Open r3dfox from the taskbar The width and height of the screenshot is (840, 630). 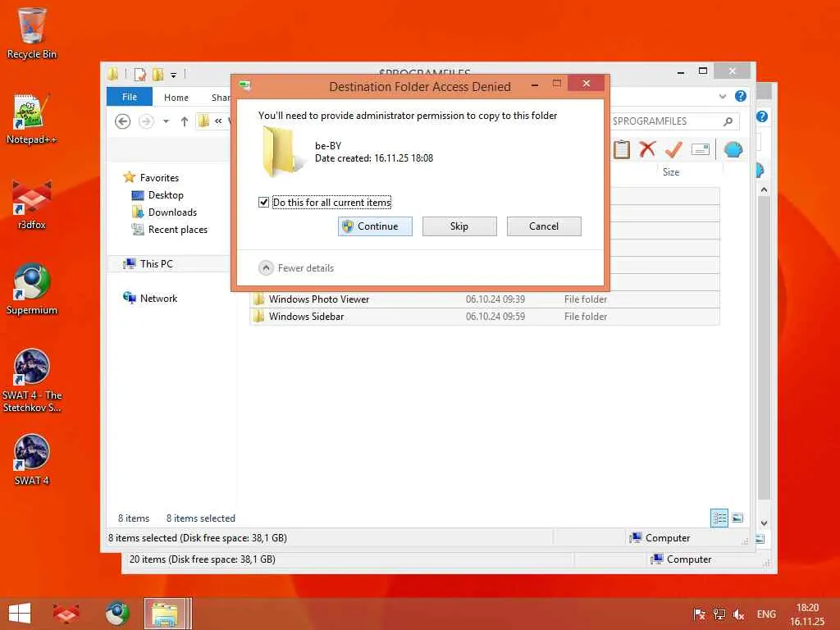(x=66, y=614)
